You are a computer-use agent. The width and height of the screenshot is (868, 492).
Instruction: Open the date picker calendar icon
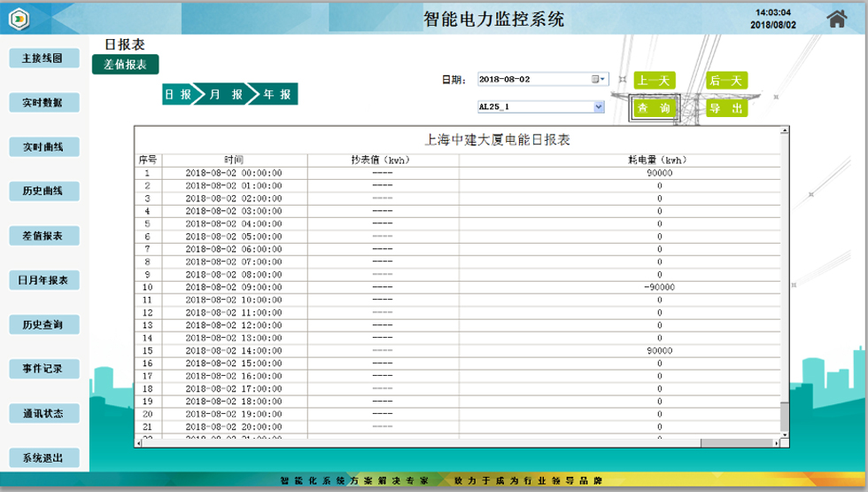point(597,79)
